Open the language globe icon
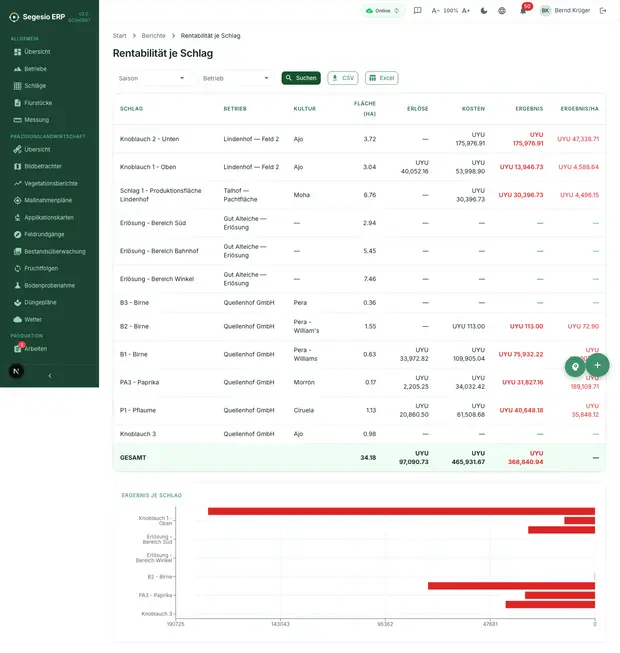The image size is (620, 653). pos(502,11)
